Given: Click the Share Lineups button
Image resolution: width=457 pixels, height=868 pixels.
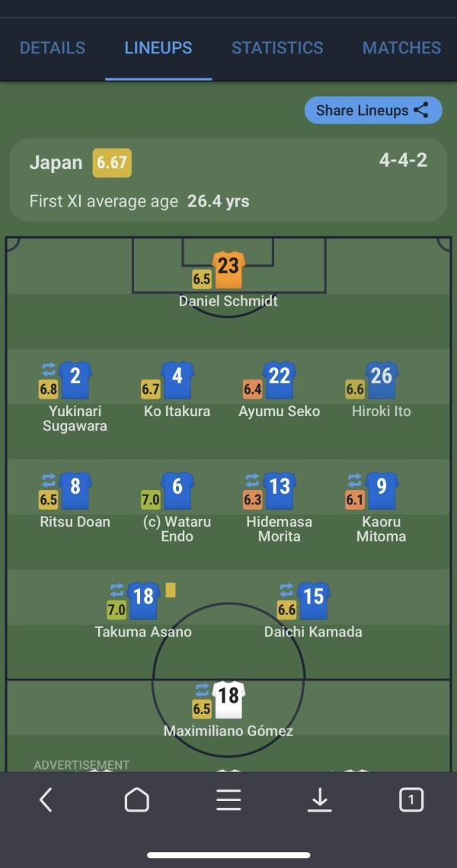Looking at the screenshot, I should pyautogui.click(x=373, y=111).
